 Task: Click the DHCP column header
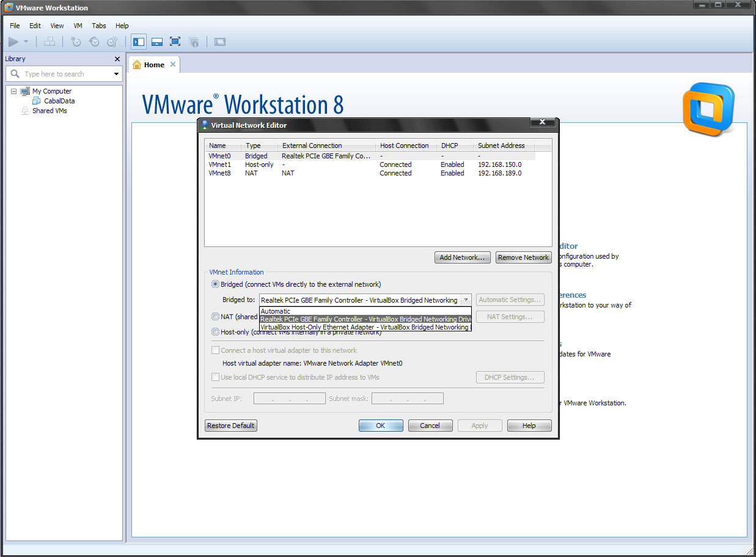click(455, 146)
